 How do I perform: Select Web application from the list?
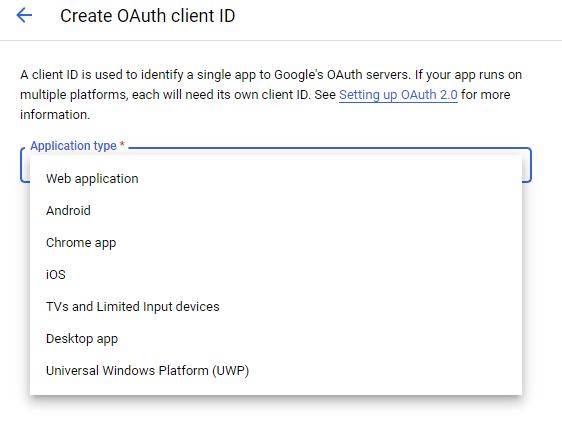(x=276, y=178)
